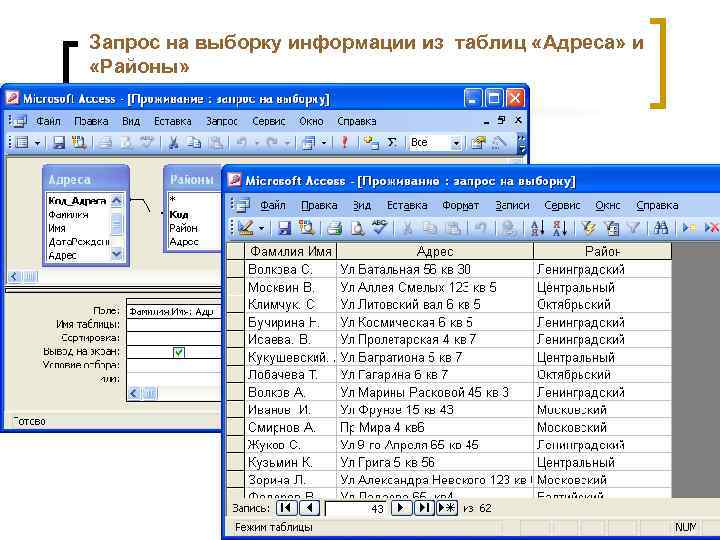Click 'Фамилия Имя' column header
The height and width of the screenshot is (540, 720).
[291, 251]
